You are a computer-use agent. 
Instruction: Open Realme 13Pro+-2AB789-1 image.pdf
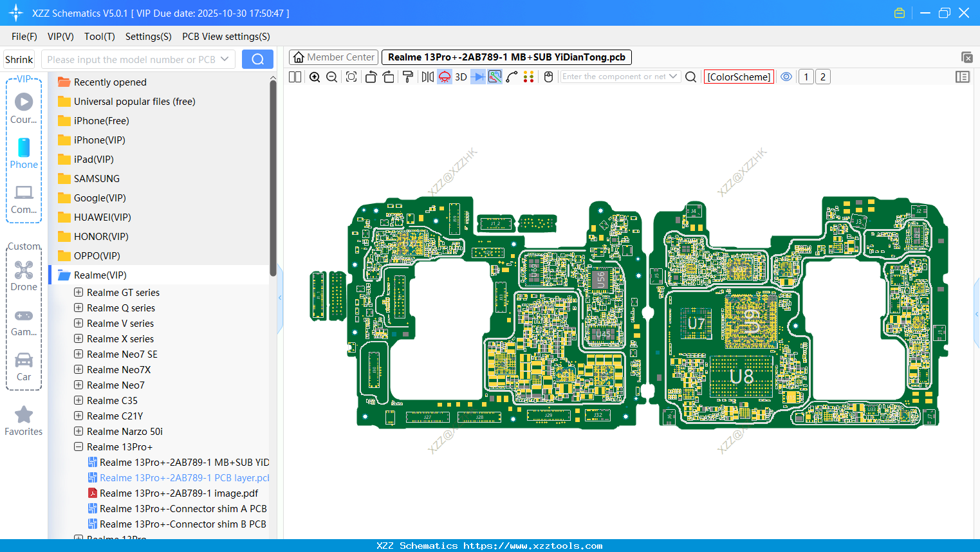pos(173,493)
